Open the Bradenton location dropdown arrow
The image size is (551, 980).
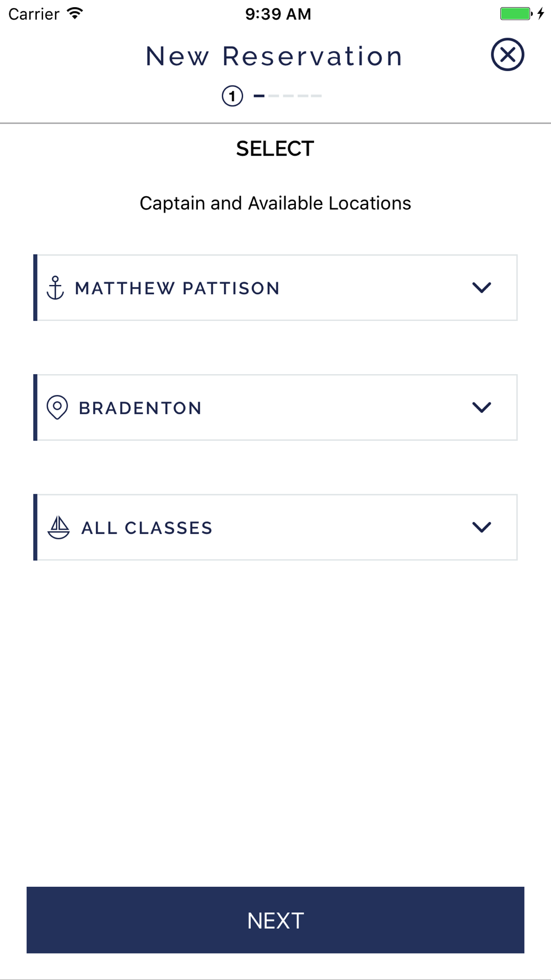tap(482, 407)
